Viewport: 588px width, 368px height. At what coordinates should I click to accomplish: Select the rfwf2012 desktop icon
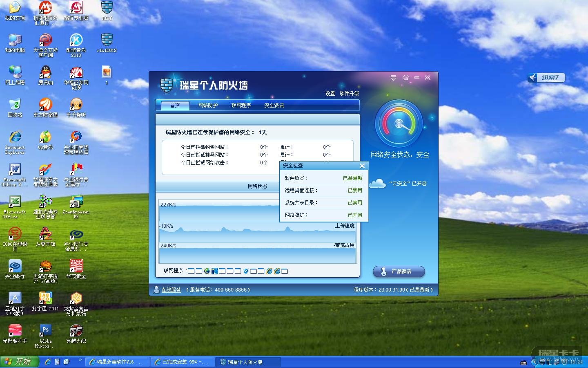pyautogui.click(x=107, y=43)
